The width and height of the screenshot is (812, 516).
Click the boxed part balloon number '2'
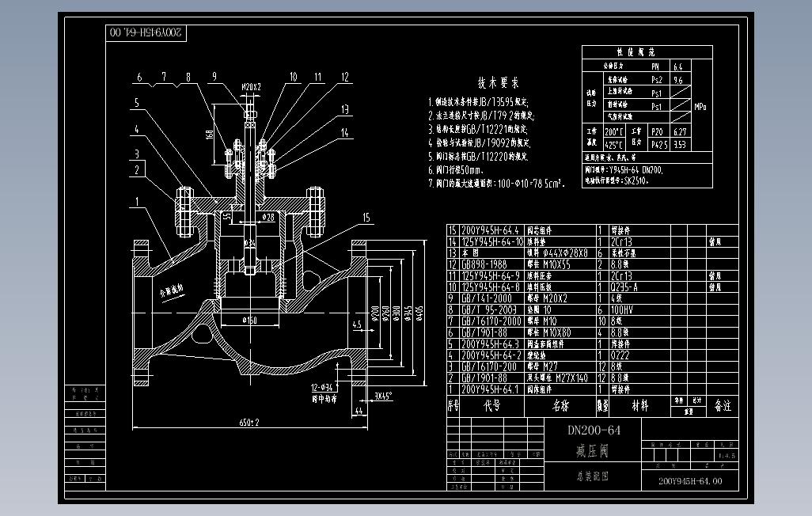coord(137,169)
